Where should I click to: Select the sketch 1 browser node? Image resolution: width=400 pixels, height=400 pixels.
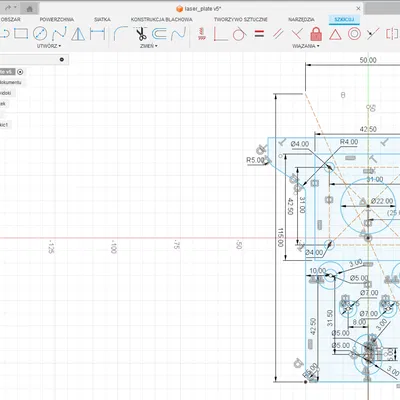[5, 125]
